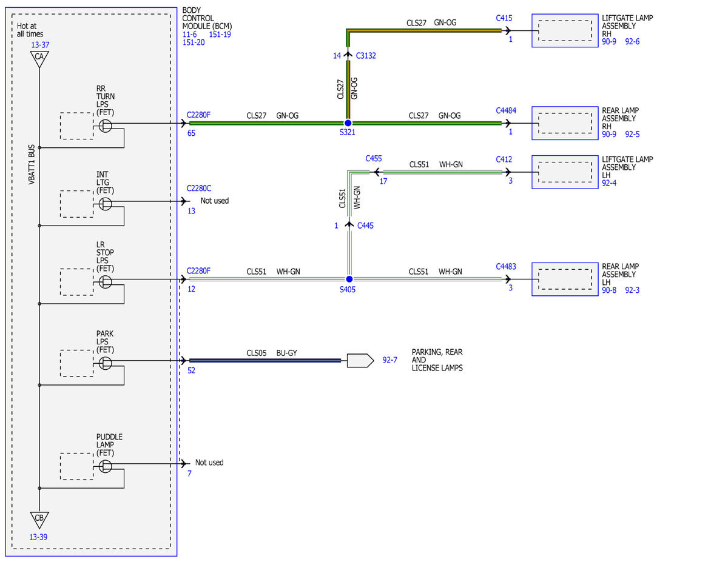Click the CB connector triangle symbol

point(39,519)
